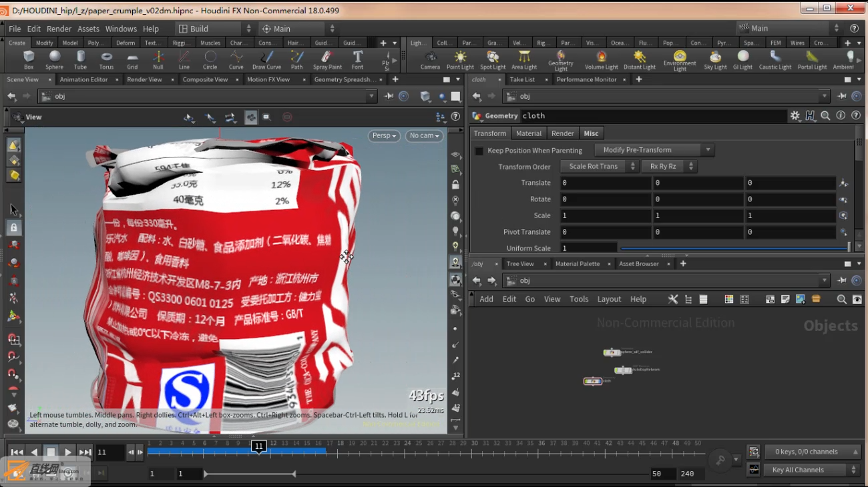Play the timeline forward
Screen dimensions: 868x487
click(x=68, y=452)
